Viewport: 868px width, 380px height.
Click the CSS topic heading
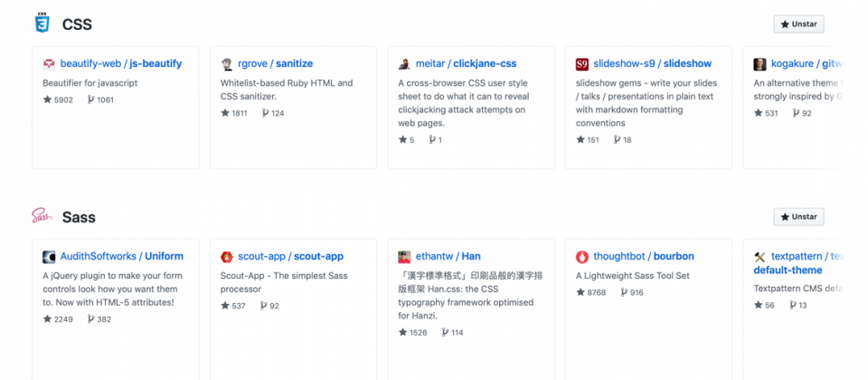77,24
